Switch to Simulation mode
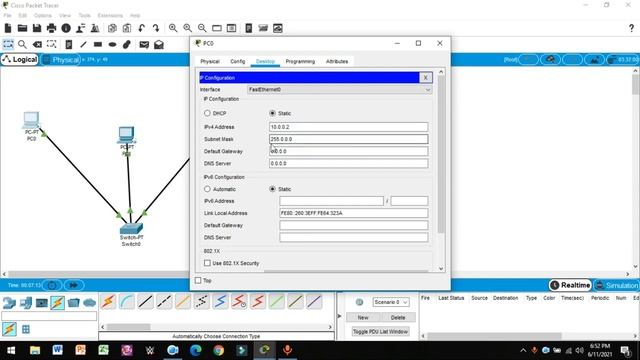The height and width of the screenshot is (360, 640). 617,285
